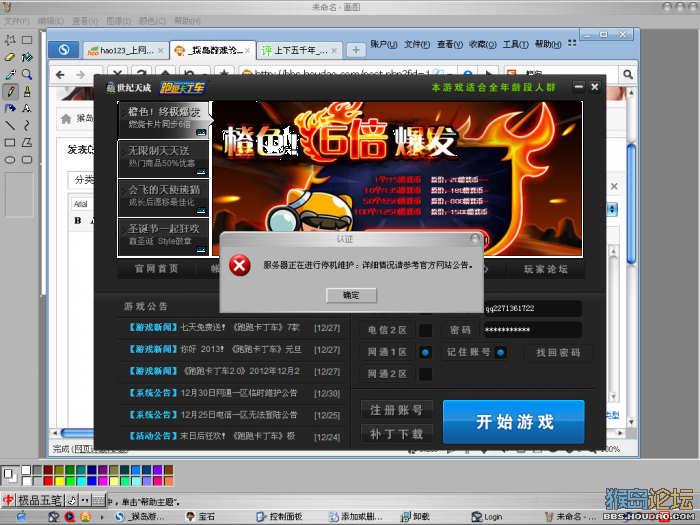The image size is (700, 525).
Task: Click the 密码 password input field
Action: pos(533,330)
